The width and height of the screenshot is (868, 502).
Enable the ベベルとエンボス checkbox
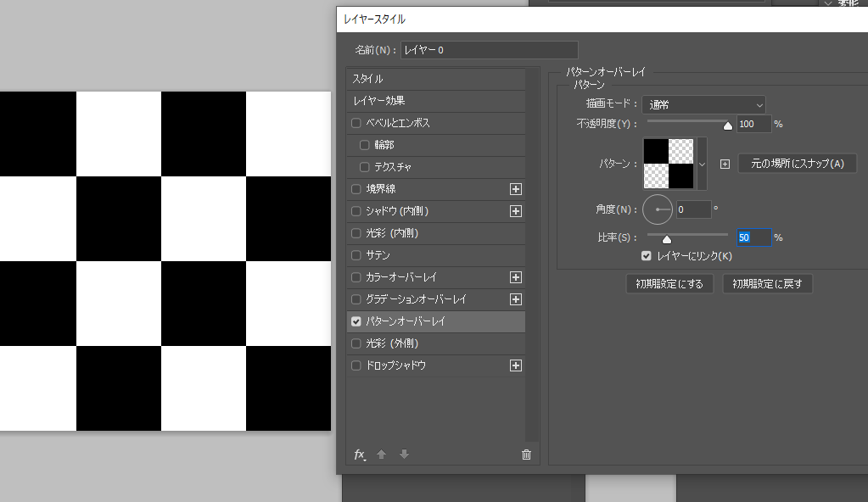(x=356, y=123)
